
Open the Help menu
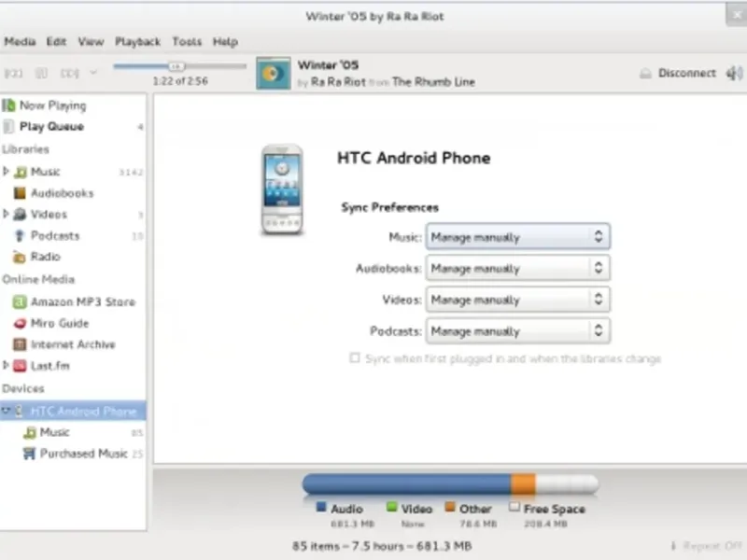225,42
